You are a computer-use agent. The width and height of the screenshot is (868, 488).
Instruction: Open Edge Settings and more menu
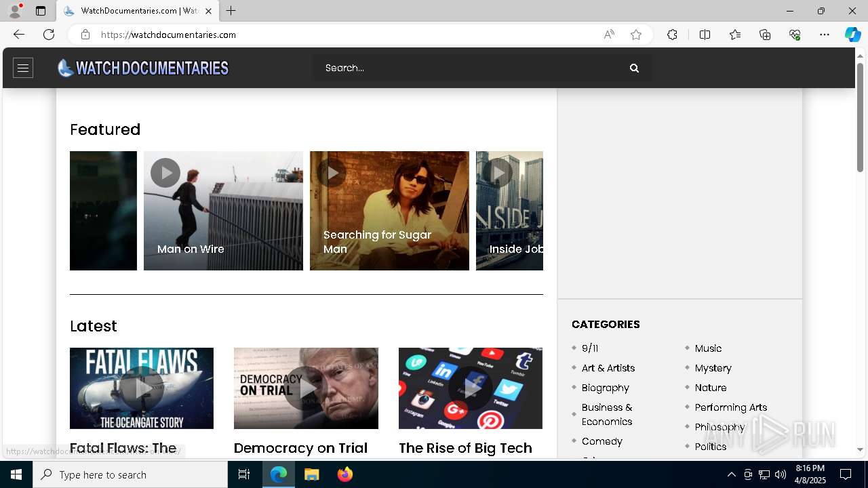tap(825, 35)
